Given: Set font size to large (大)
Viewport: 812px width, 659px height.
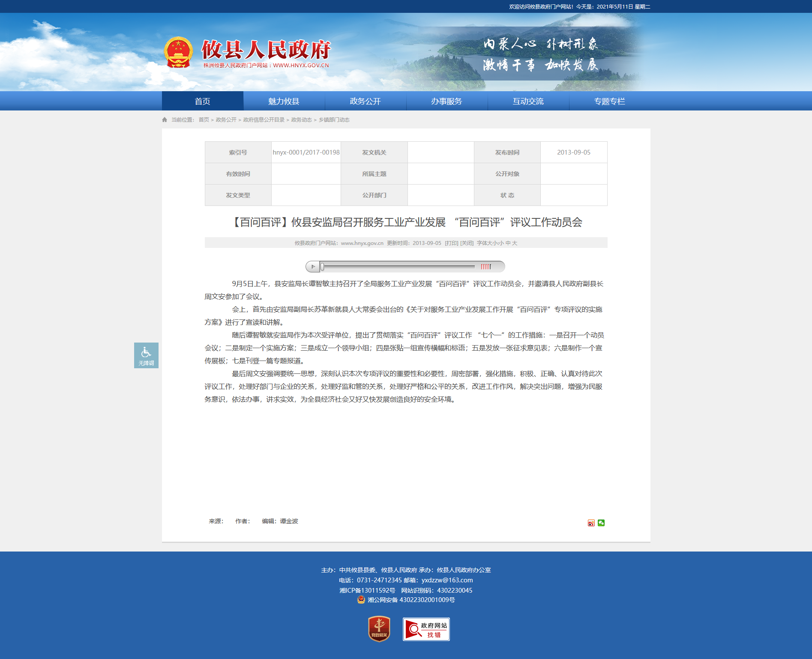Looking at the screenshot, I should click(515, 243).
